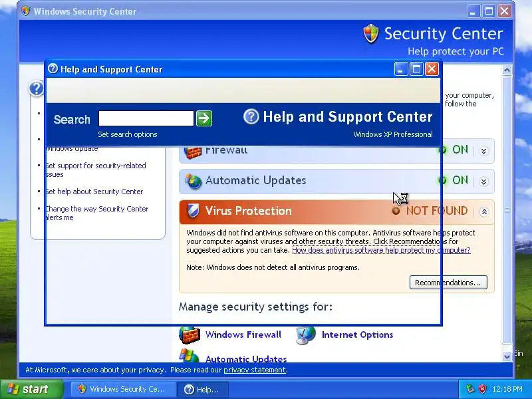The height and width of the screenshot is (399, 532).
Task: Click the Automatic Updates globe icon in status row
Action: click(x=193, y=181)
